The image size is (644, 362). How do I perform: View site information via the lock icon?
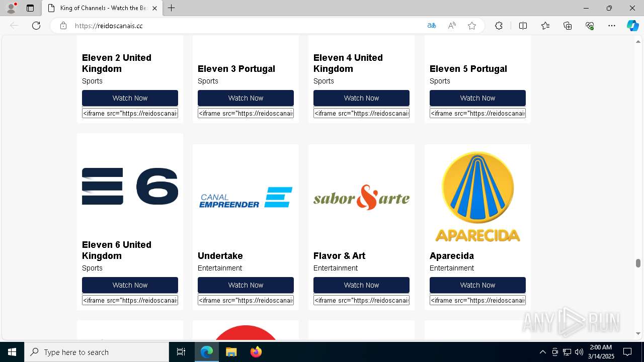tap(63, 26)
